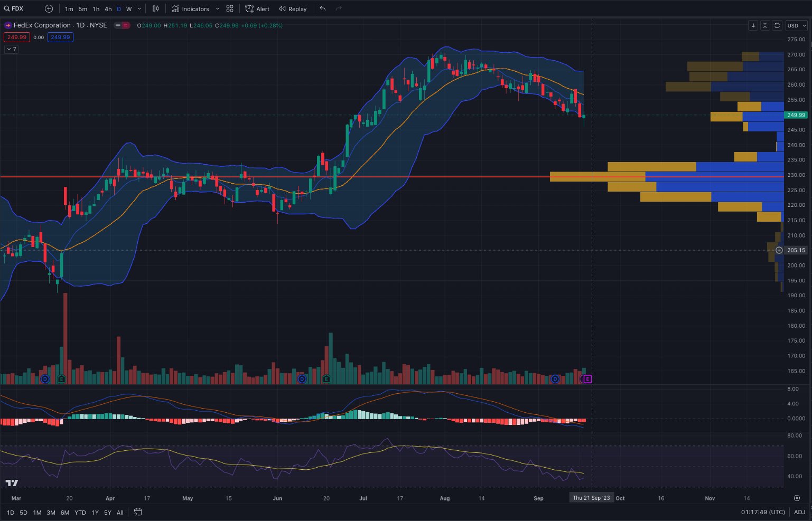Screen dimensions: 812x521
Task: Click the FedEx logo icon in legend
Action: tap(8, 25)
